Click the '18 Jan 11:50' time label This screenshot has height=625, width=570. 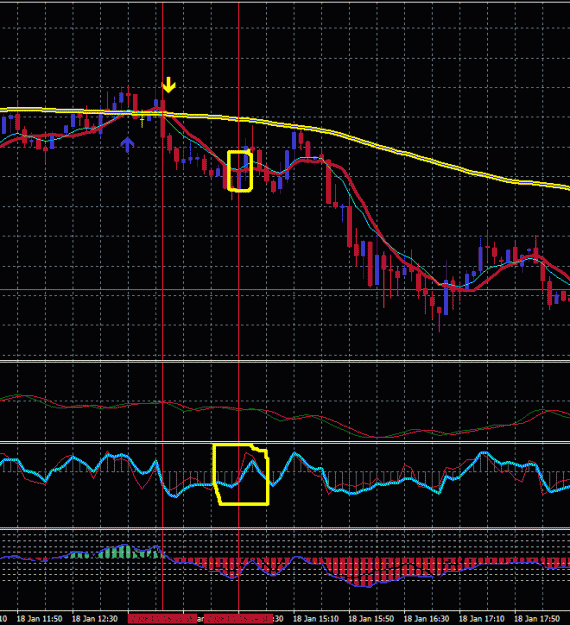click(39, 619)
